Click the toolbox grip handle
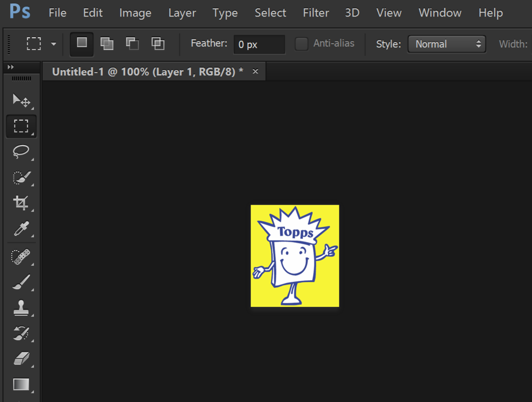The image size is (532, 402). point(21,79)
